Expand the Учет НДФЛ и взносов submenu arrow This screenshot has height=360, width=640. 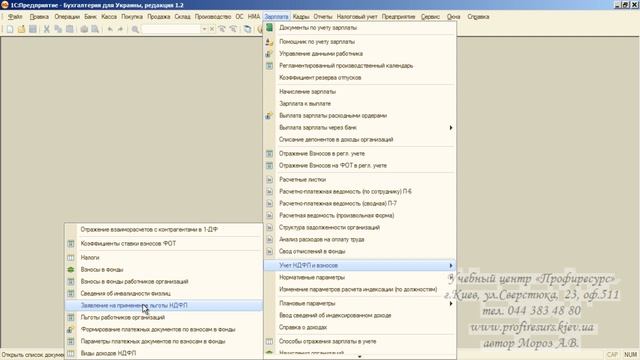451,265
